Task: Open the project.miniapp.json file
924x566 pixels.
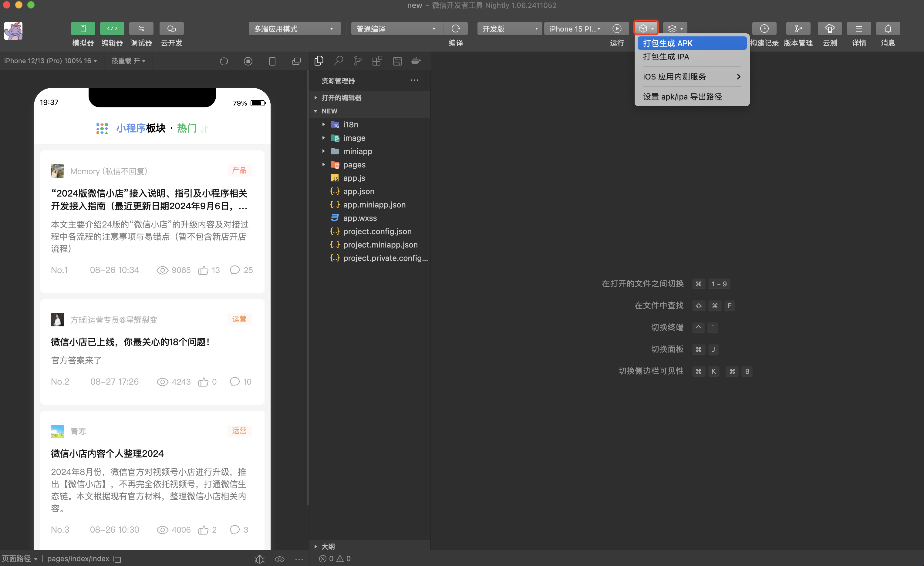Action: [370, 244]
